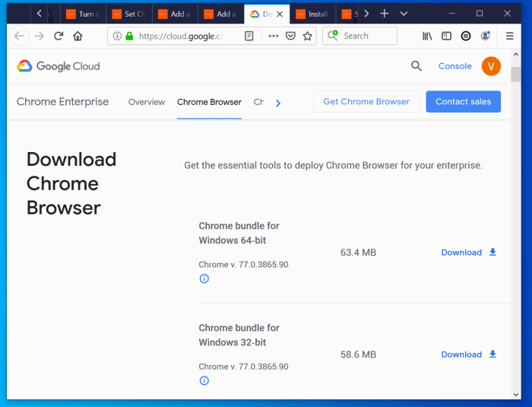Select 'Chrome bundle for Windows 32-bit' title
532x407 pixels.
(x=239, y=335)
